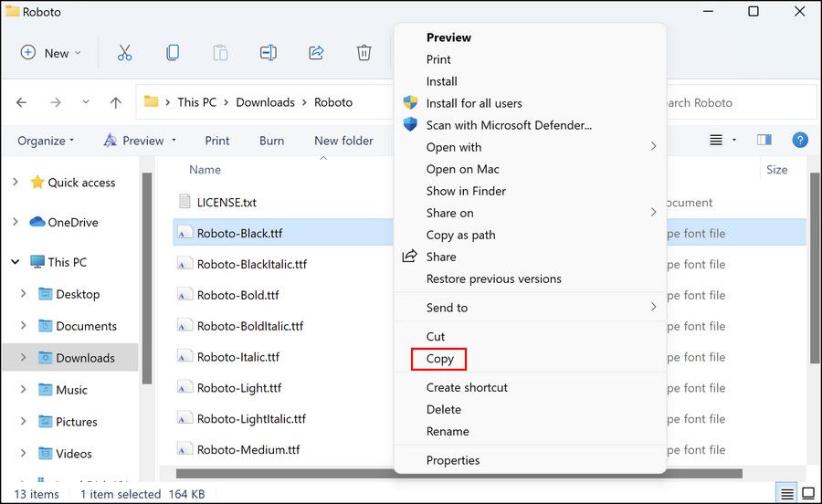Click the change view list icon
Viewport: 822px width, 504px height.
pyautogui.click(x=716, y=140)
